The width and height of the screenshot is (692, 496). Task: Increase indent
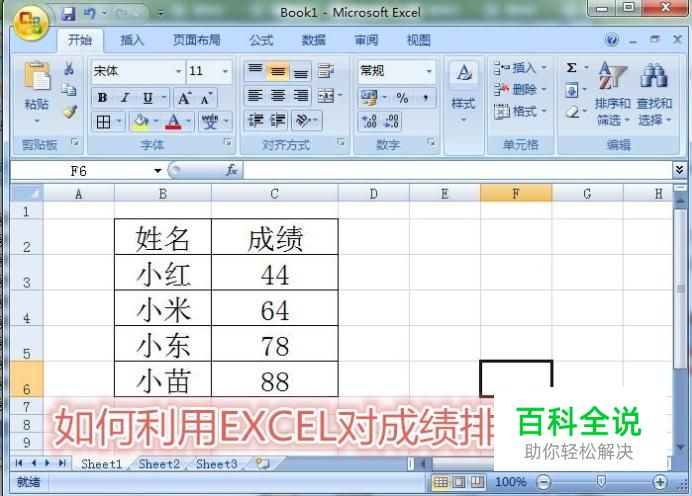click(x=278, y=120)
